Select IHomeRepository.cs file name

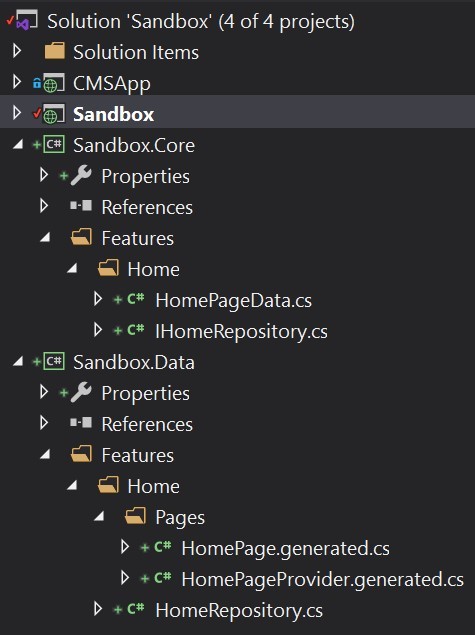click(x=242, y=332)
